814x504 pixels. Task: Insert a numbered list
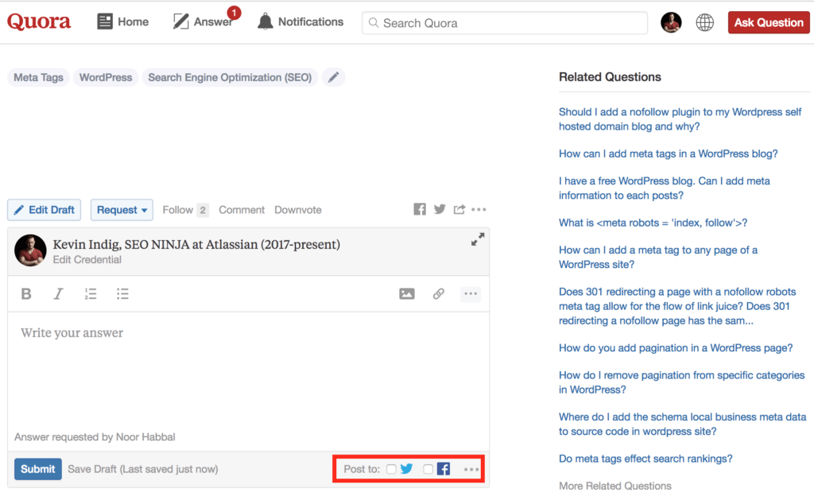[x=91, y=294]
